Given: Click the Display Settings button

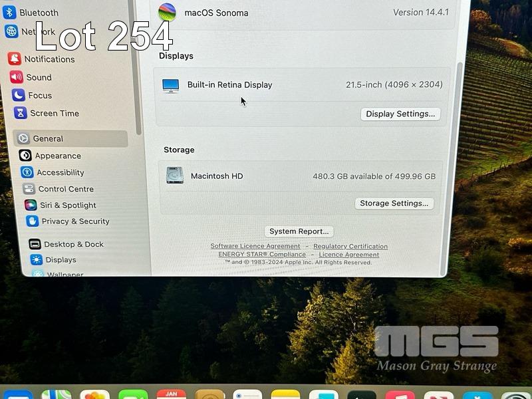Looking at the screenshot, I should (x=400, y=114).
